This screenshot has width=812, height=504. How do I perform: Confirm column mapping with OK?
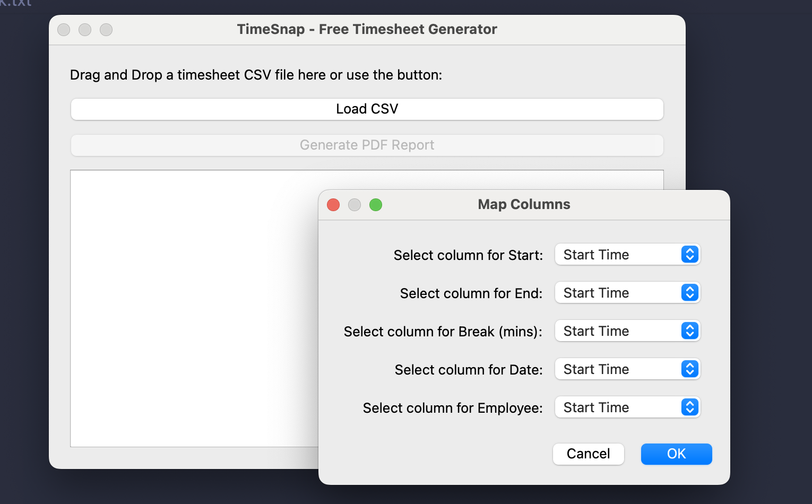(676, 454)
